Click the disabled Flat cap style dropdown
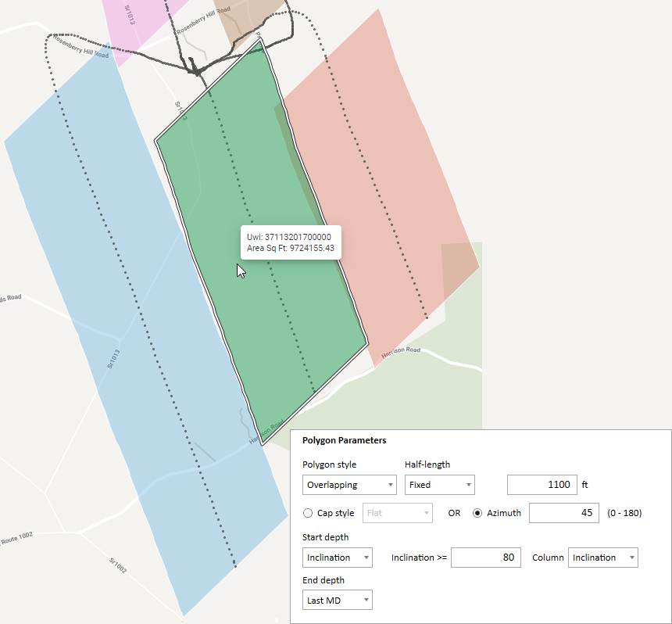This screenshot has width=672, height=624. [x=397, y=514]
